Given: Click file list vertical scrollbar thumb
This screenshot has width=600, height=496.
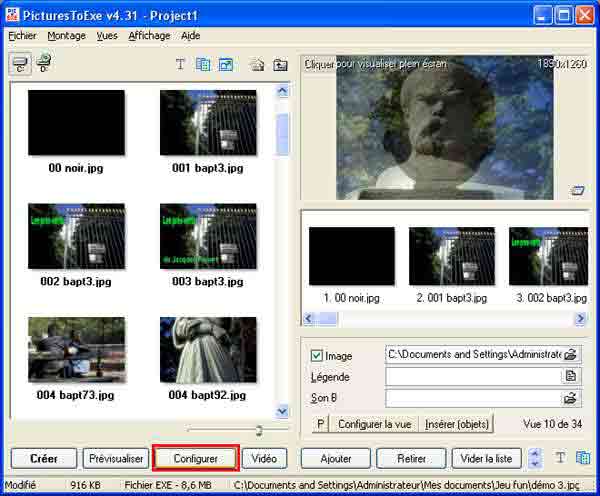Looking at the screenshot, I should pyautogui.click(x=282, y=134).
